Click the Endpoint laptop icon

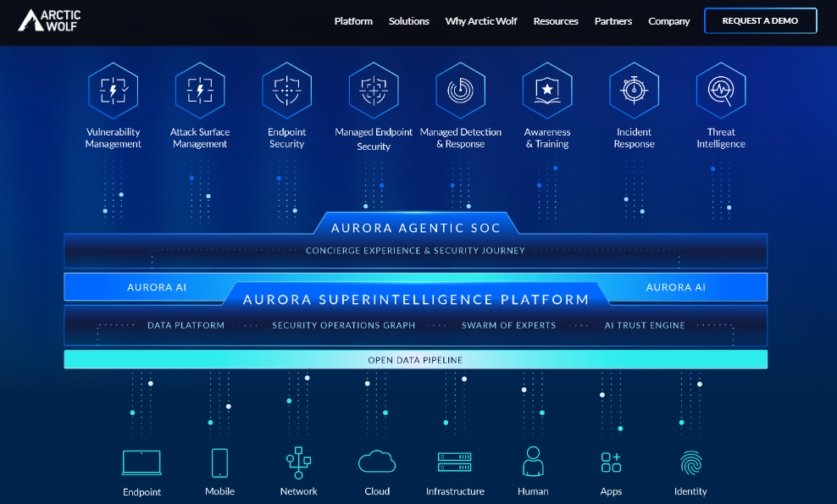(x=141, y=462)
